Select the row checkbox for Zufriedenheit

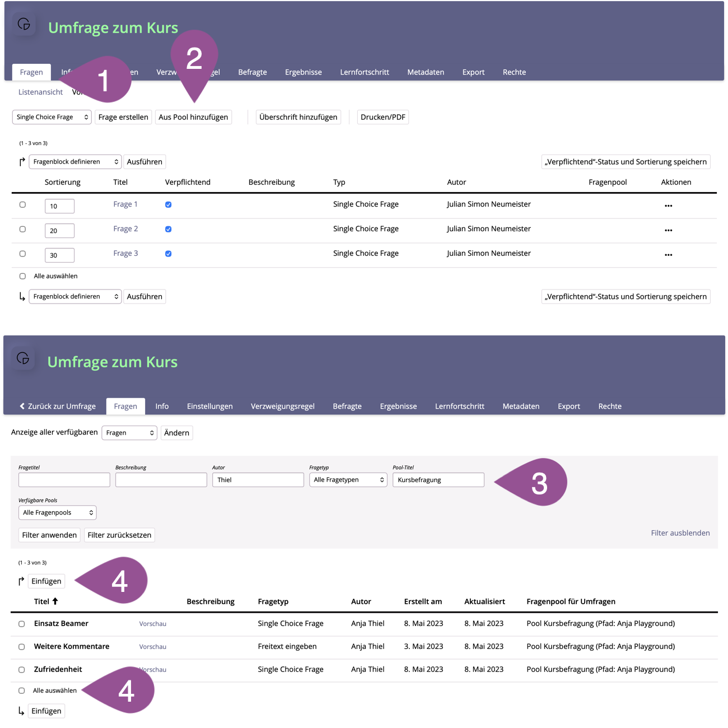coord(22,670)
